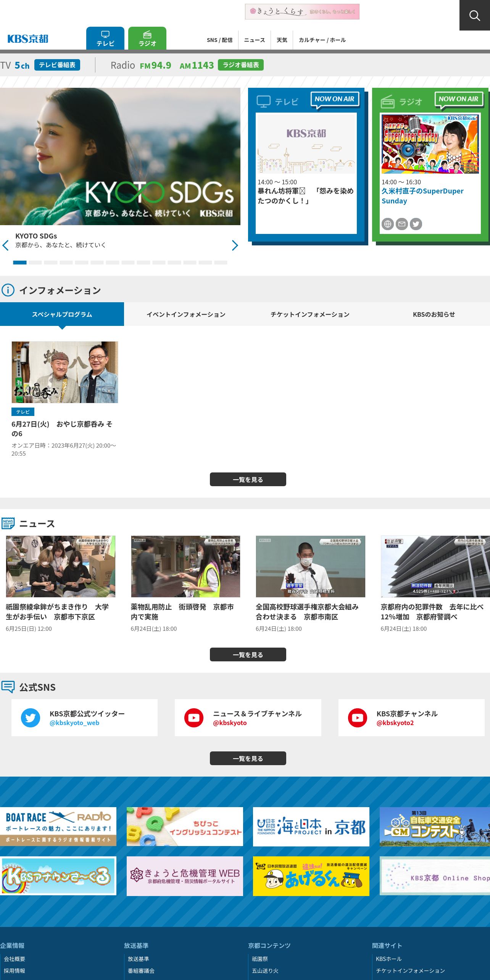Open 採用情報 footer link
The image size is (490, 980).
click(15, 970)
